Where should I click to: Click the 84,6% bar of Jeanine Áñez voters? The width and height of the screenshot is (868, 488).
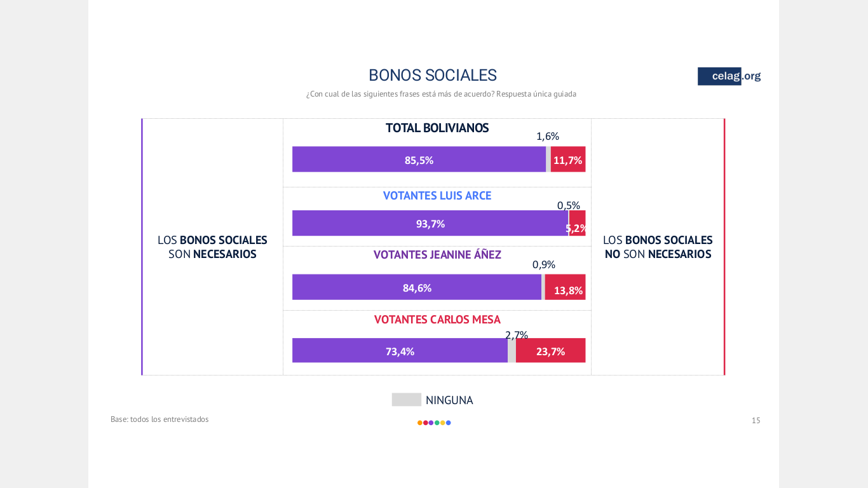(417, 287)
